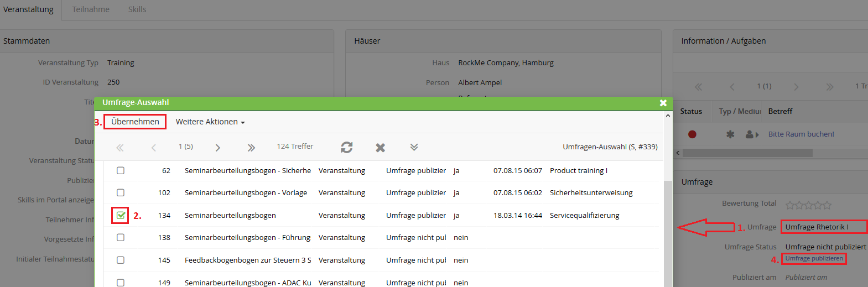Image resolution: width=868 pixels, height=287 pixels.
Task: Click the Status column header
Action: point(691,111)
